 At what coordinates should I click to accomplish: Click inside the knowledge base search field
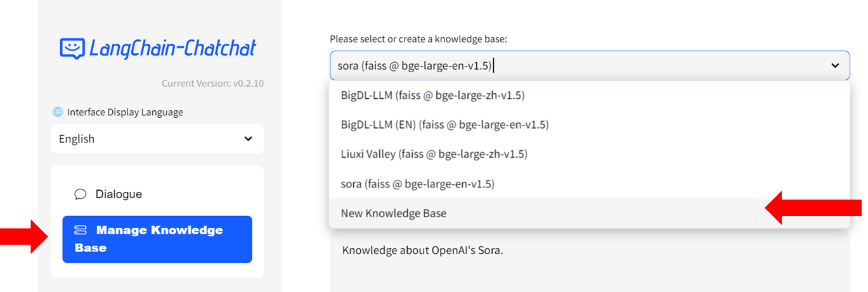tap(571, 65)
